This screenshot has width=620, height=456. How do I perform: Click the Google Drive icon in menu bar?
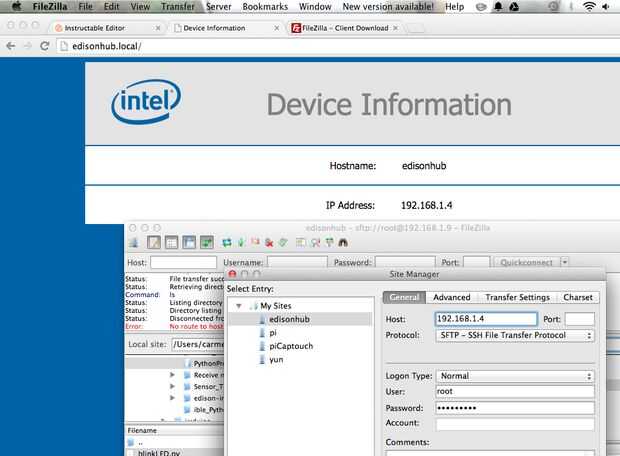514,6
